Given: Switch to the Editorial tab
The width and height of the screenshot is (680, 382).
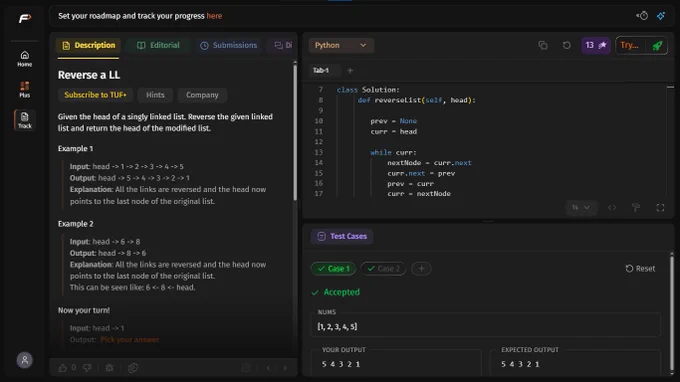Looking at the screenshot, I should [x=158, y=45].
